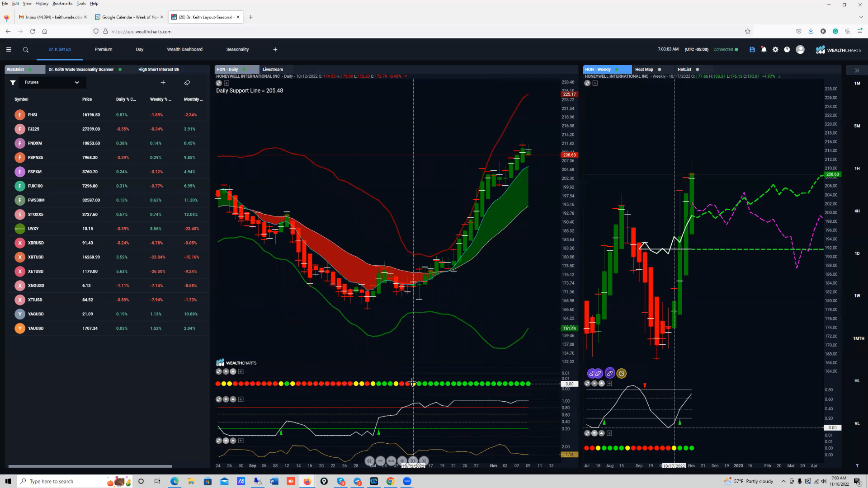Open the help question mark
Screen dimensions: 868x488
point(787,50)
